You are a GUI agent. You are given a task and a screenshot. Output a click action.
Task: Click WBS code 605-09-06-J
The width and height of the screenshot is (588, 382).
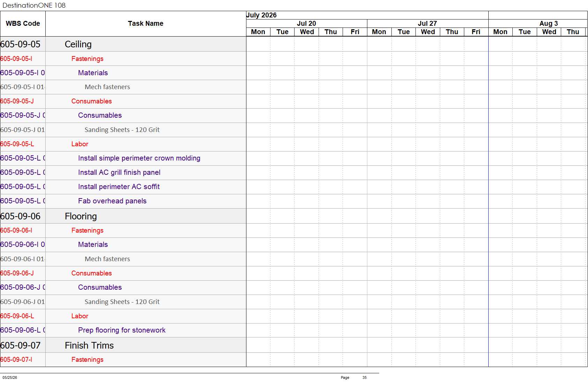coord(17,273)
